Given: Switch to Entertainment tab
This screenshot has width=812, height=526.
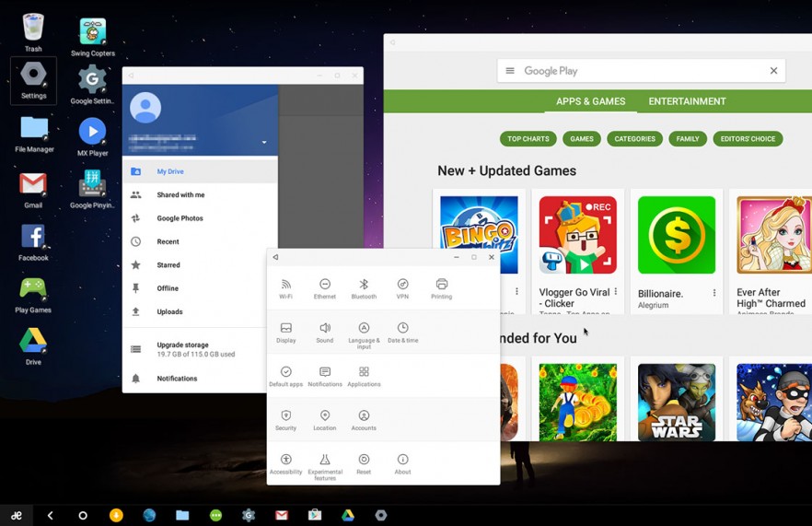Looking at the screenshot, I should 687,101.
